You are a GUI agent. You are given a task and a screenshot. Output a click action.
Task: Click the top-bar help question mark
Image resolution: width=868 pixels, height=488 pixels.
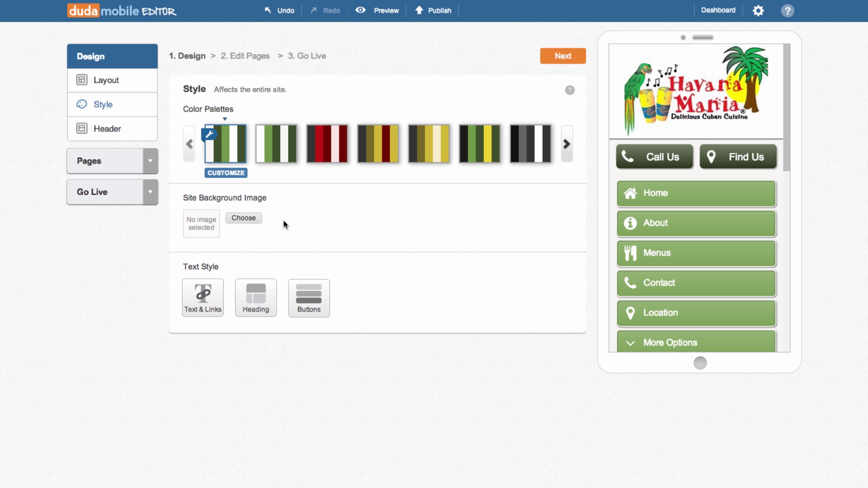tap(787, 10)
